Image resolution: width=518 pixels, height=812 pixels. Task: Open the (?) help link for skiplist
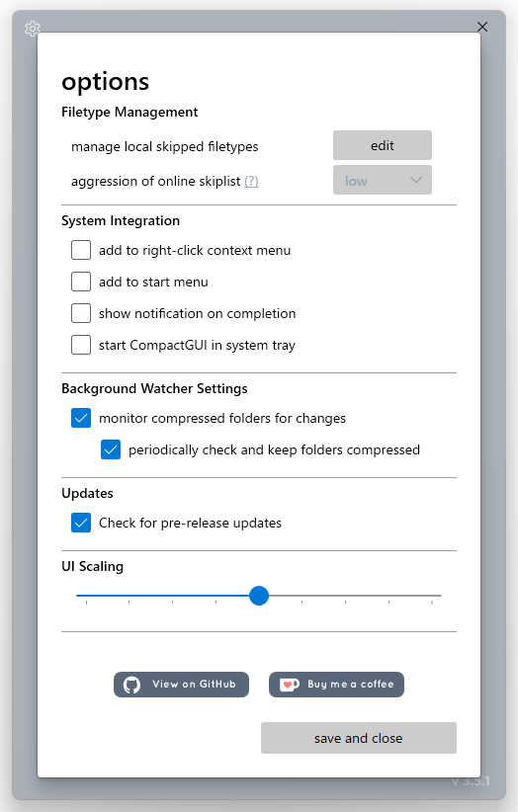coord(251,181)
